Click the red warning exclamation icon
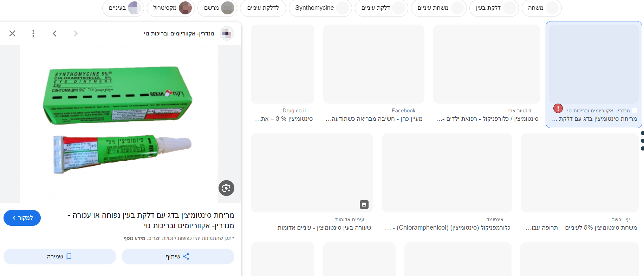This screenshot has height=276, width=644. 558,108
